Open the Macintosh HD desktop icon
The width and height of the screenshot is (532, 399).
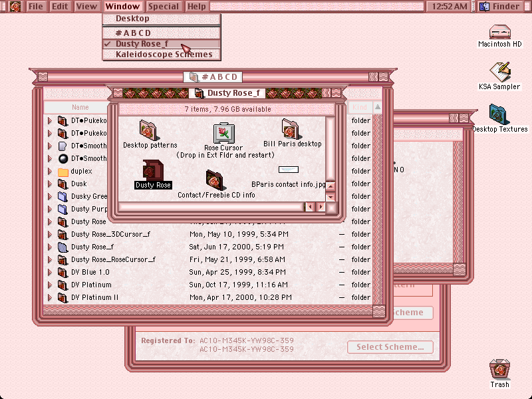500,32
